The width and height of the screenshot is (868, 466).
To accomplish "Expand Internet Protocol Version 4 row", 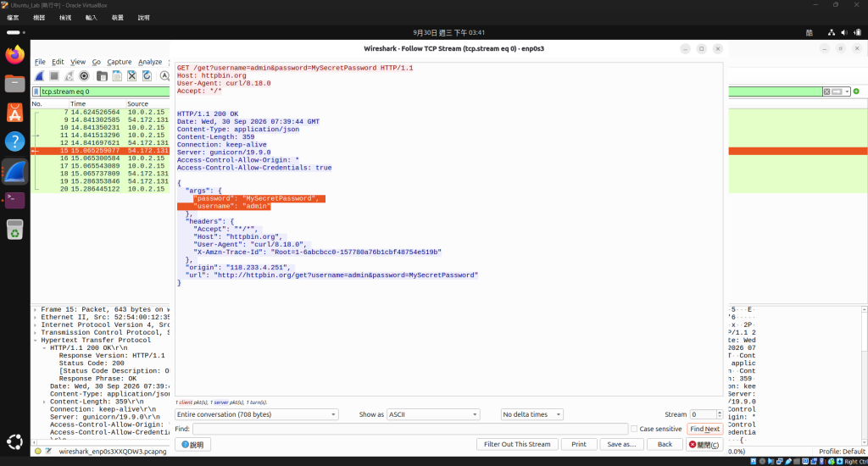I will [x=36, y=325].
